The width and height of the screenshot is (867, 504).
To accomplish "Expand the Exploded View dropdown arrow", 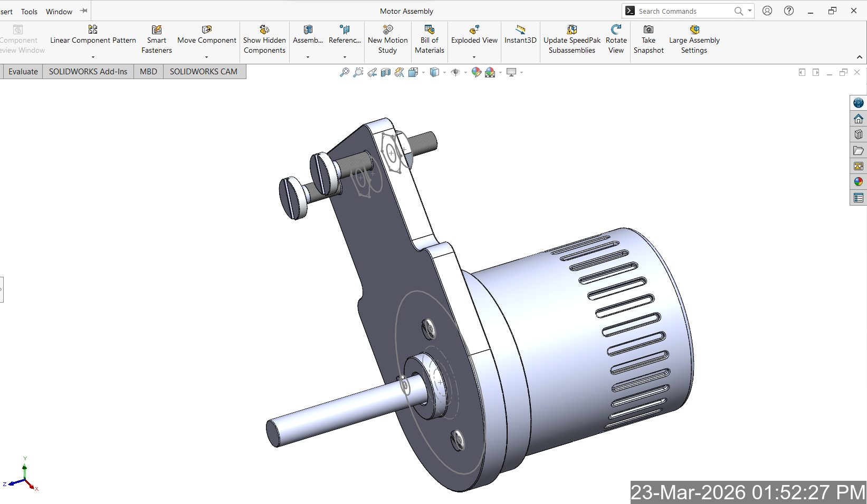I will coord(474,57).
